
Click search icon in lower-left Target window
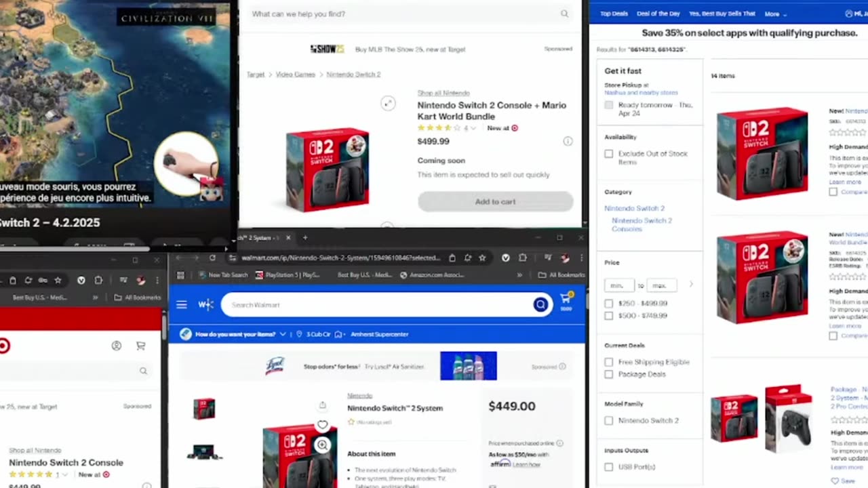[x=143, y=371]
